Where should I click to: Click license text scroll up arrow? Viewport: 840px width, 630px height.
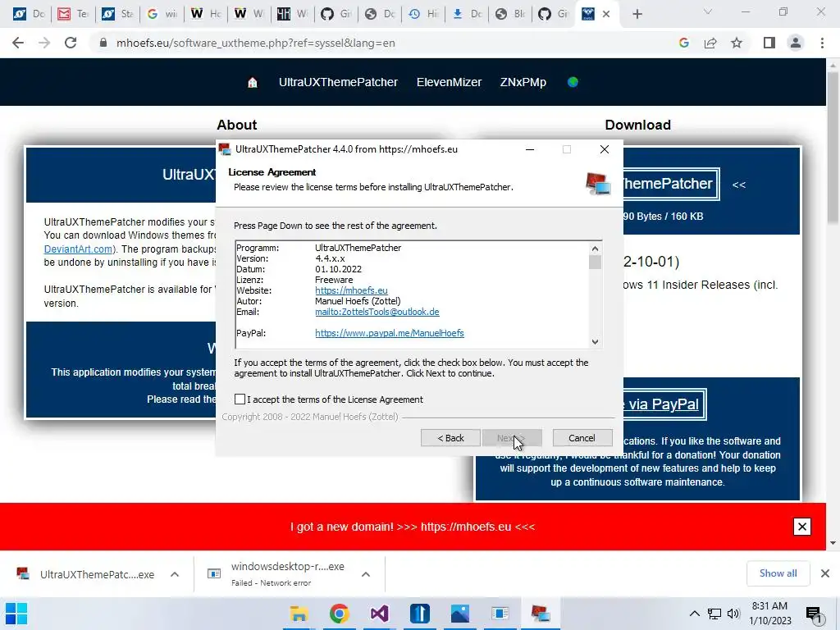[595, 248]
